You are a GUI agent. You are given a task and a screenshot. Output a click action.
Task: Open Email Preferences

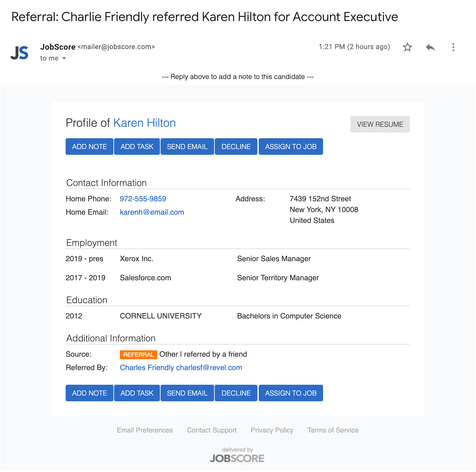pyautogui.click(x=145, y=430)
